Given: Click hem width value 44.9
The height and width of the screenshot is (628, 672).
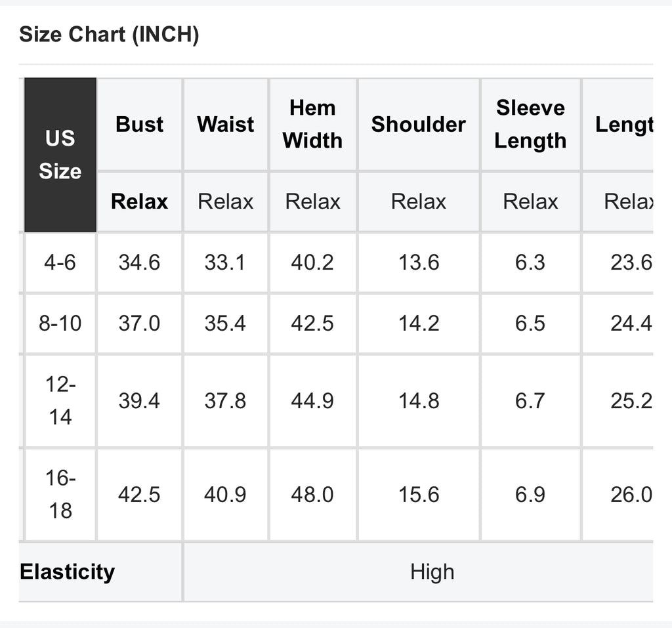Looking at the screenshot, I should click(x=312, y=400).
